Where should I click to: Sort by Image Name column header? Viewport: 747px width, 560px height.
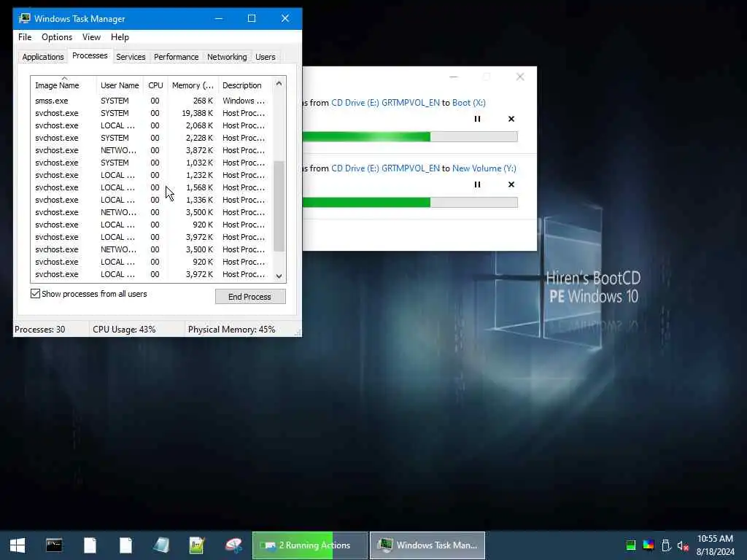click(63, 85)
